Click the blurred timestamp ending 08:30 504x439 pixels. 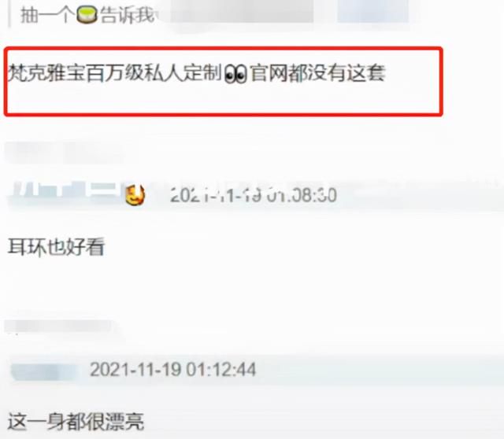pos(254,195)
